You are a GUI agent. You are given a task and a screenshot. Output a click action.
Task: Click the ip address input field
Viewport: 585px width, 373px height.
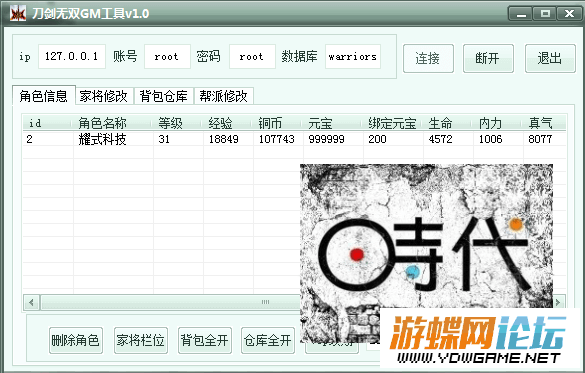tap(72, 57)
